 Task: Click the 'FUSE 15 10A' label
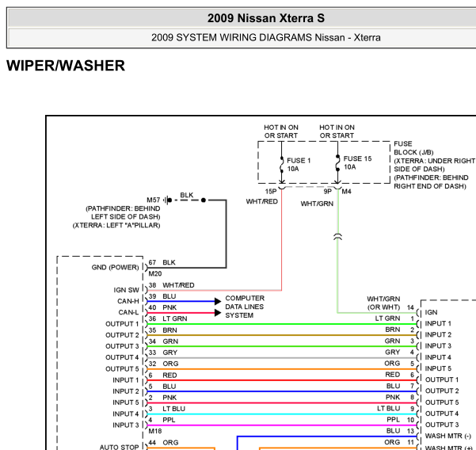(357, 162)
